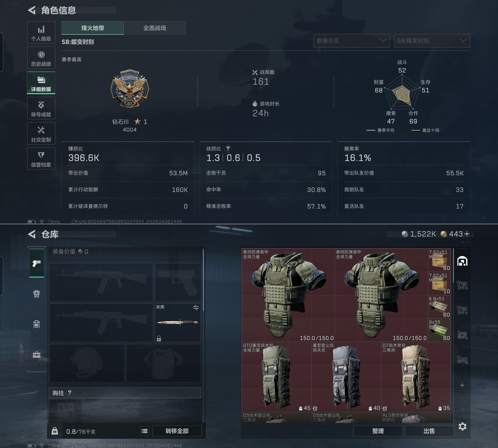The image size is (498, 448).
Task: Expand the S8:蝶变时刻 season dropdown
Action: [432, 41]
